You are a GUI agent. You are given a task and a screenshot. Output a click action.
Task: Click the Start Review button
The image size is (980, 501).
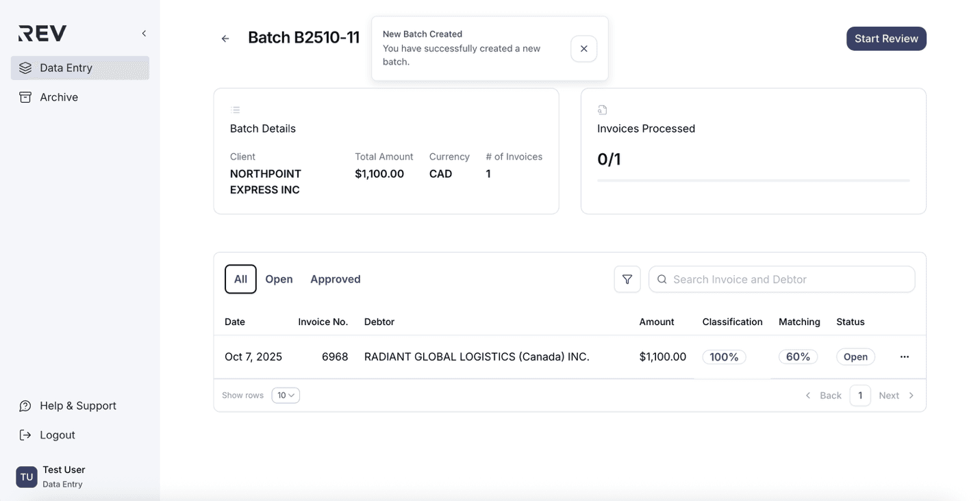pyautogui.click(x=885, y=38)
